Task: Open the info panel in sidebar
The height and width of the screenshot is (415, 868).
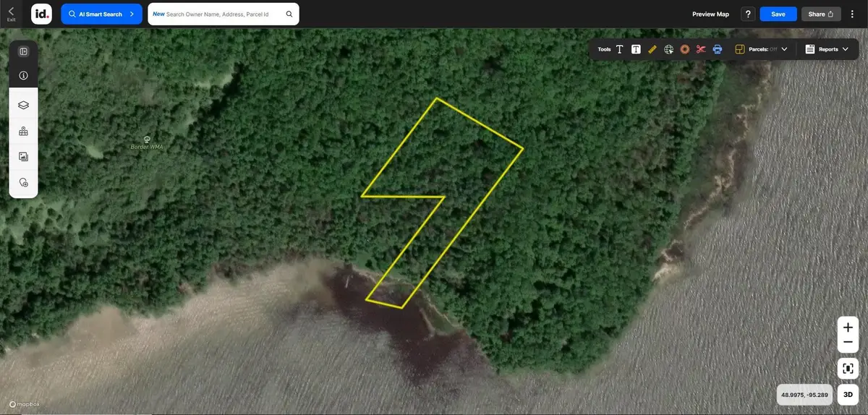Action: click(x=23, y=75)
